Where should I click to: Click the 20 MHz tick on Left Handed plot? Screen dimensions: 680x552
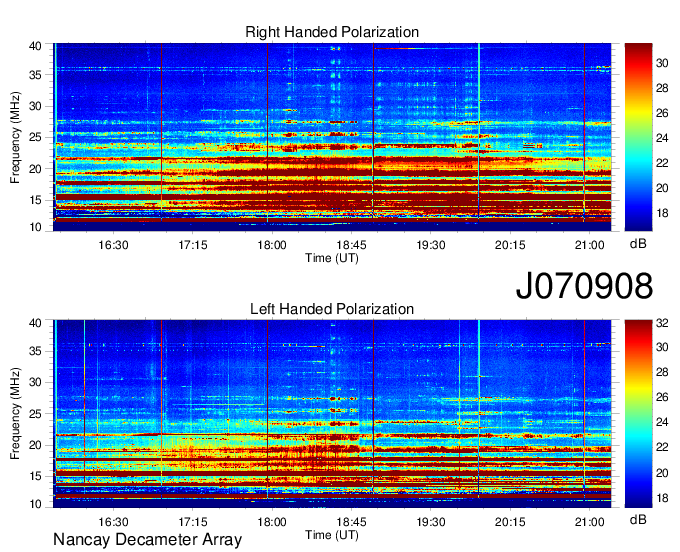36,445
